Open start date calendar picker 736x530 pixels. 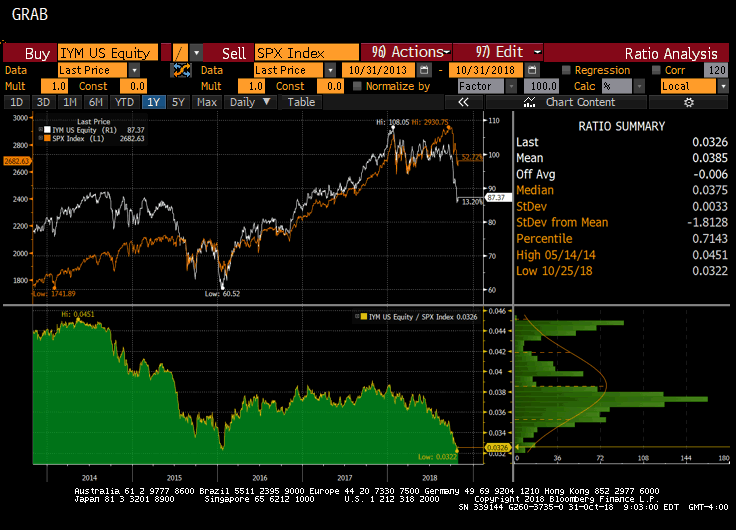[x=424, y=70]
